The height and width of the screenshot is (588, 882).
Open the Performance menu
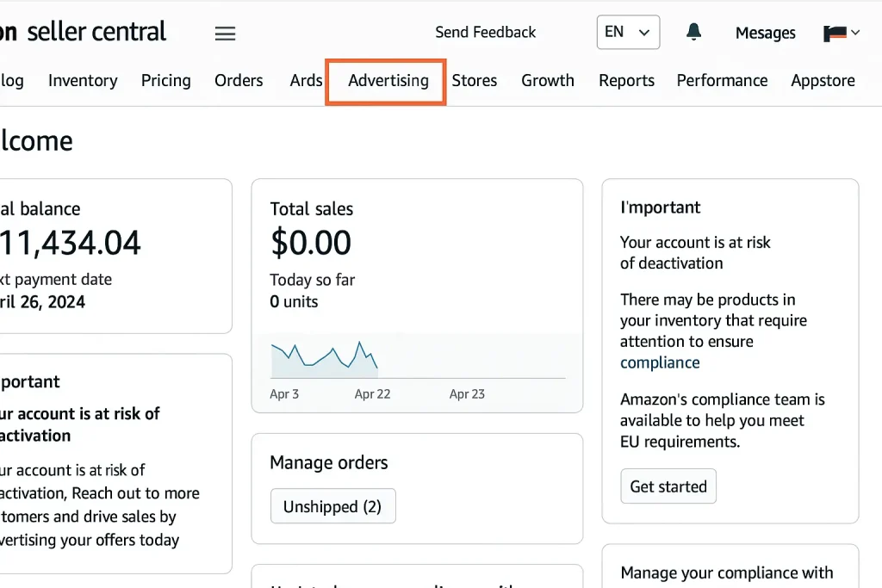pyautogui.click(x=722, y=81)
